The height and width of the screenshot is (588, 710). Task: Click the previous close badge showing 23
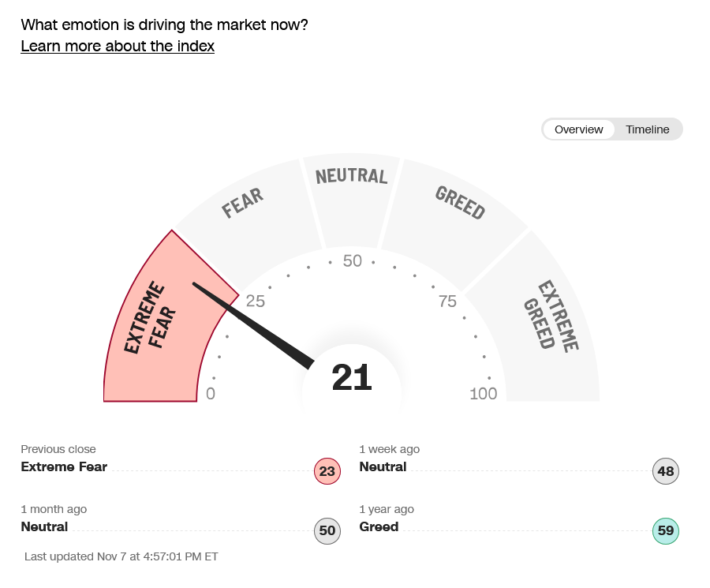tap(327, 472)
